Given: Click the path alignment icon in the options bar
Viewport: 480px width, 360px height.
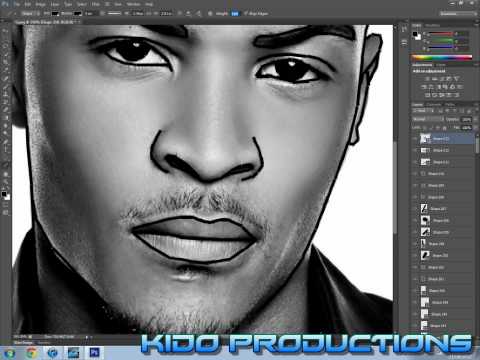Looking at the screenshot, I should [x=189, y=14].
